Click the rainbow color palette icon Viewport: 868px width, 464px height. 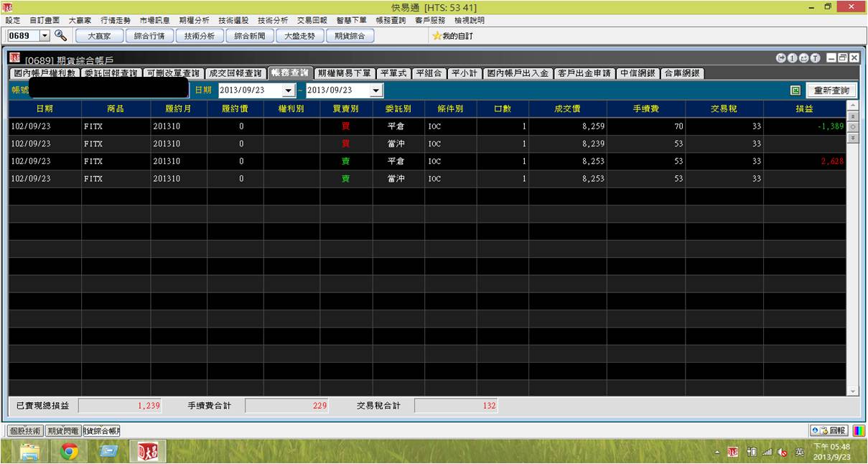point(859,430)
